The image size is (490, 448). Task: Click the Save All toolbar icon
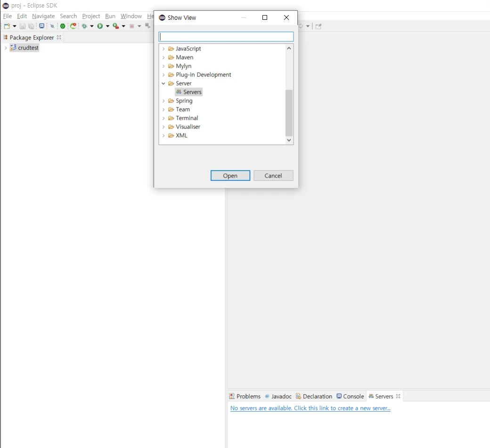[32, 26]
